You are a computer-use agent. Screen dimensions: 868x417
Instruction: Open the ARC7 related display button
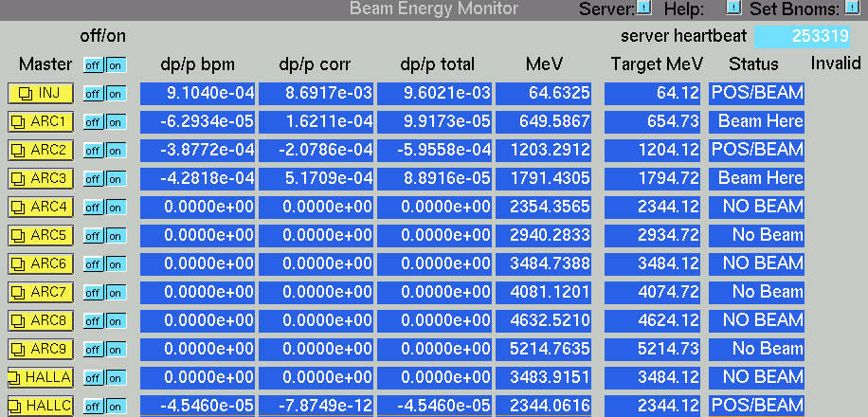[41, 293]
